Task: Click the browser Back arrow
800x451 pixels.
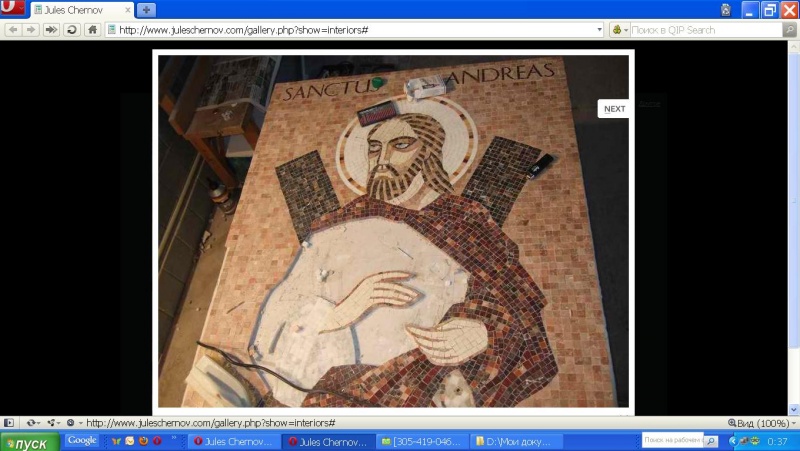Action: tap(13, 30)
